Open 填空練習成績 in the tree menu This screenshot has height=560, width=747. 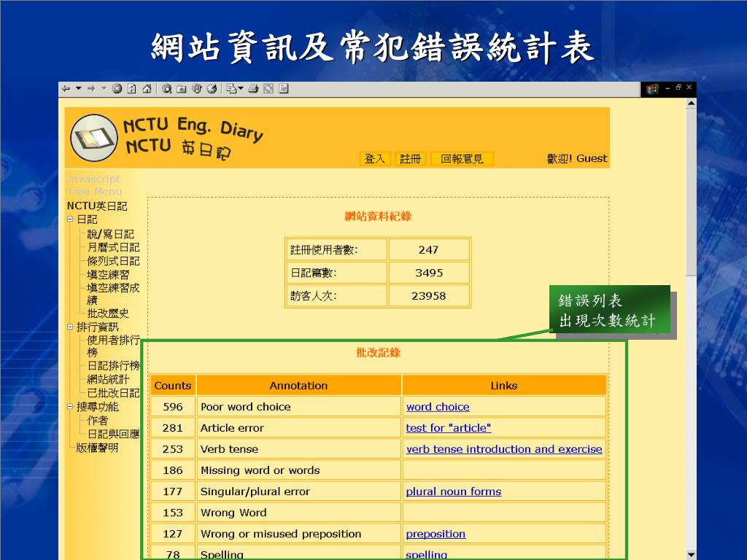[113, 294]
